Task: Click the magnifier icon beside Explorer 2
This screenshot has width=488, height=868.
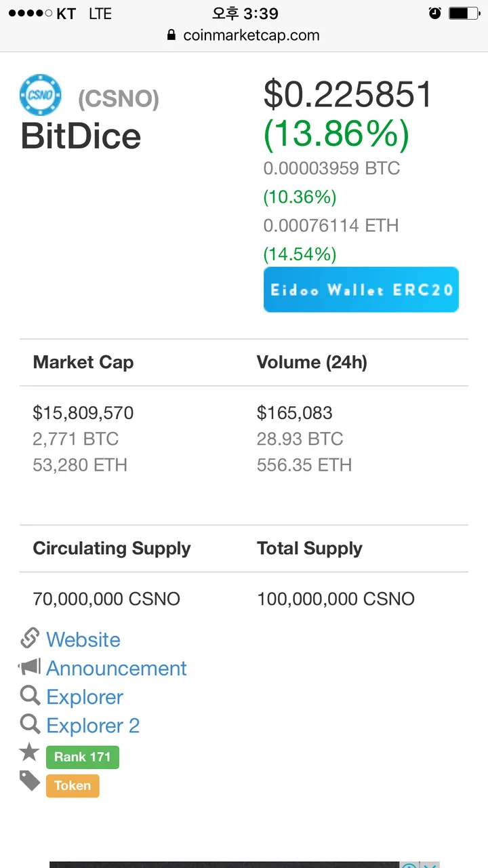Action: tap(30, 724)
